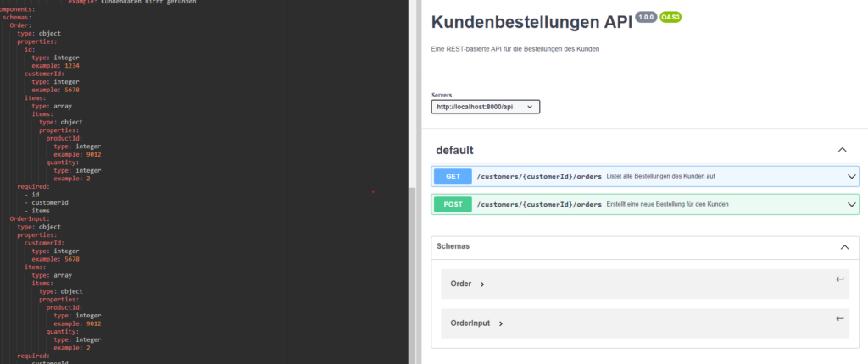Collapse the default section chevron
Image resolution: width=868 pixels, height=364 pixels.
click(x=842, y=150)
